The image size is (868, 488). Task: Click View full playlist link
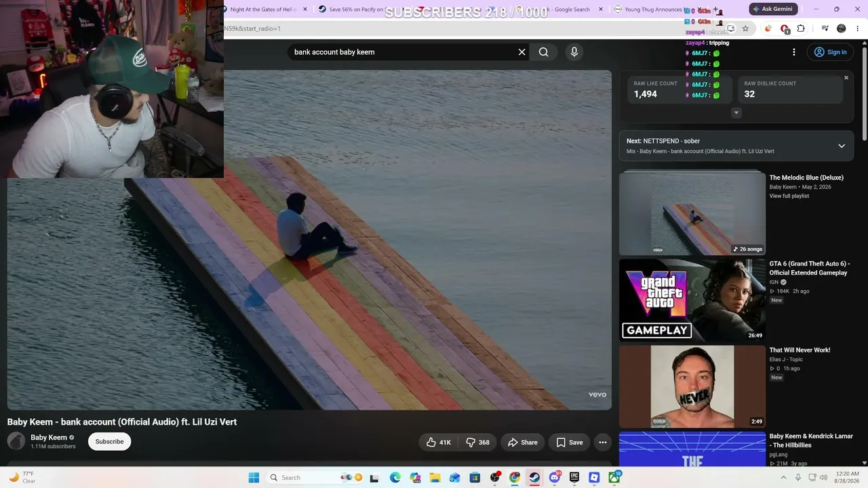pos(789,196)
